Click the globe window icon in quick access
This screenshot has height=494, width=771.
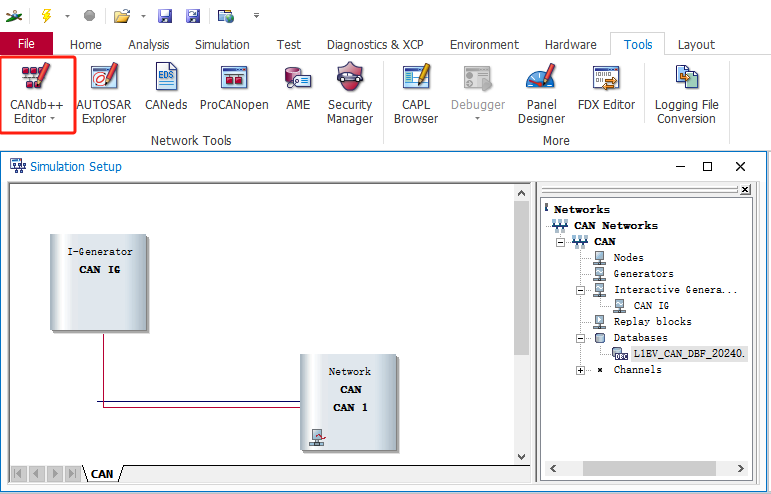pos(226,16)
